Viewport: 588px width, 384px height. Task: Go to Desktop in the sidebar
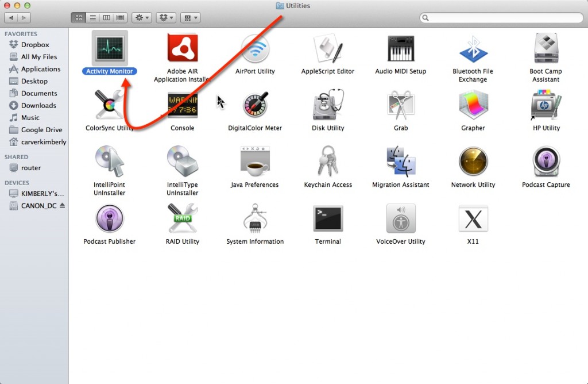(34, 81)
